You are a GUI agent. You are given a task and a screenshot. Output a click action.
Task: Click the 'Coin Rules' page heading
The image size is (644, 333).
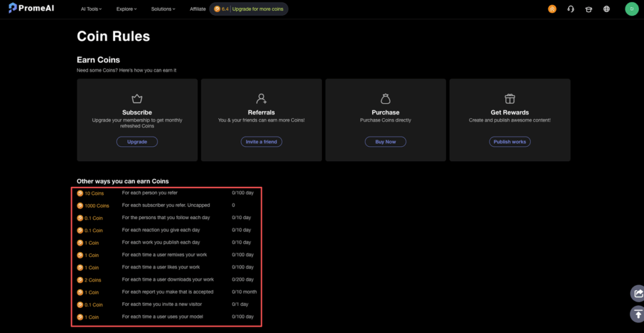click(x=113, y=36)
